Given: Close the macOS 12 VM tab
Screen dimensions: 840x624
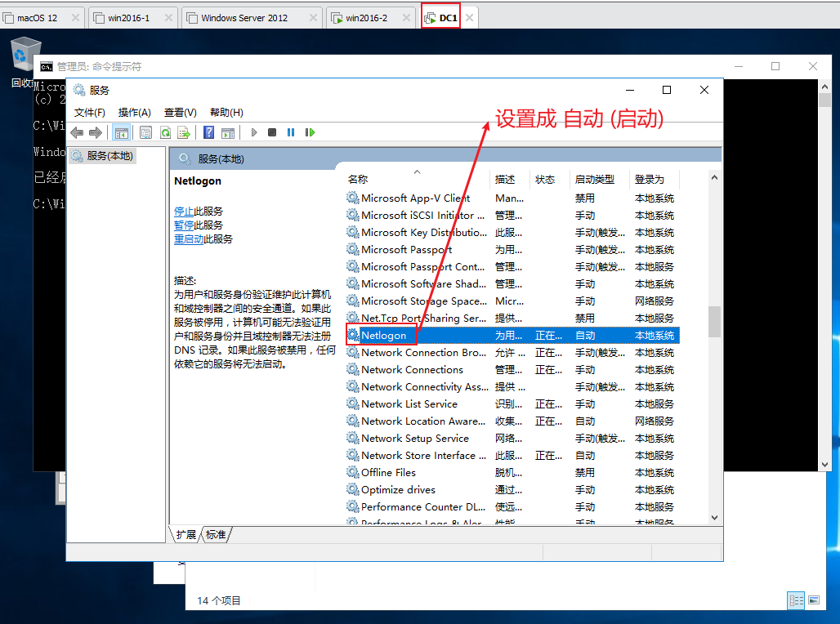Looking at the screenshot, I should pos(75,18).
